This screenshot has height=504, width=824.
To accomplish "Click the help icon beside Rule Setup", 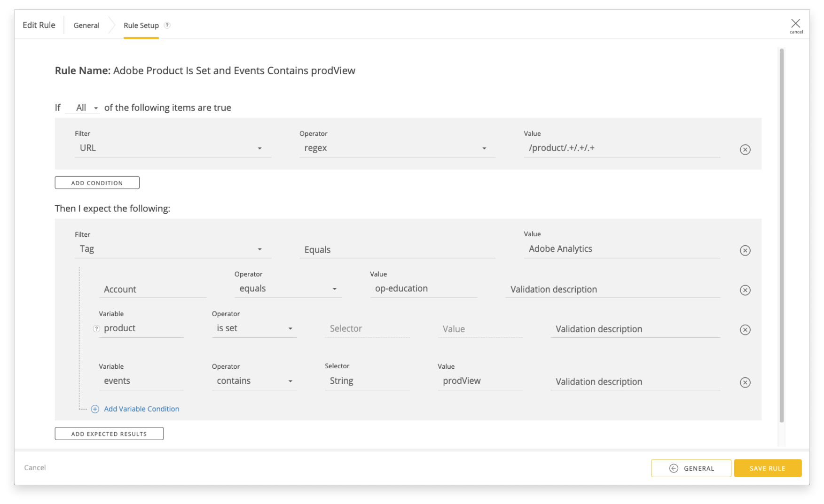I will point(167,25).
